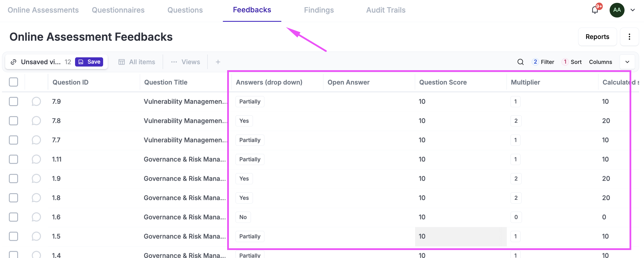
Task: Toggle the select-all header checkbox
Action: [13, 82]
